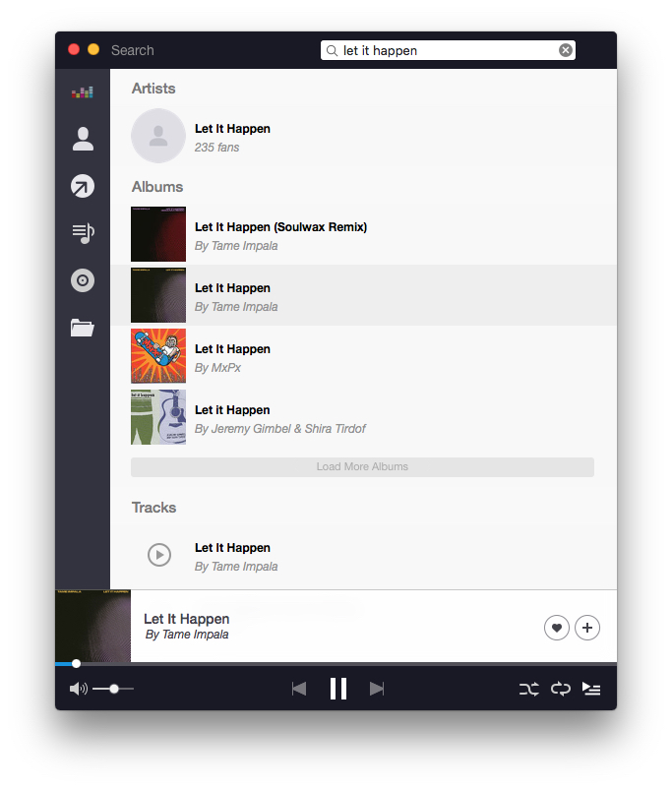Clear the search field text
The width and height of the screenshot is (672, 789).
point(566,50)
